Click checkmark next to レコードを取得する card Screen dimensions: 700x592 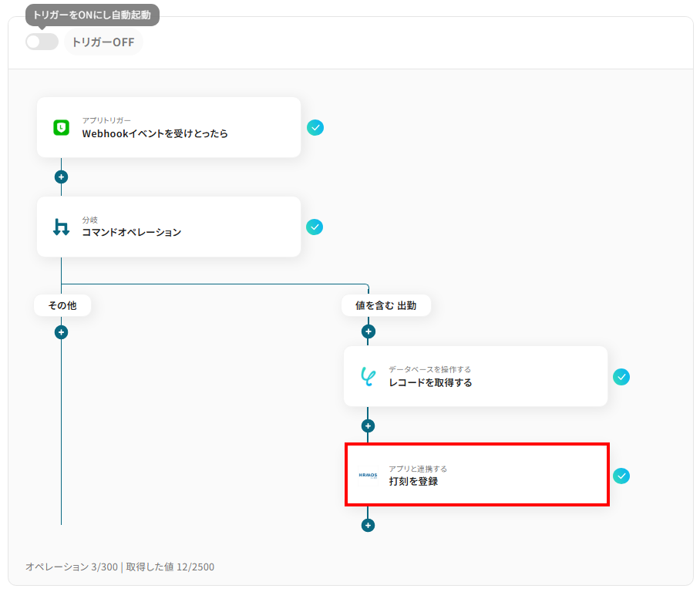621,377
